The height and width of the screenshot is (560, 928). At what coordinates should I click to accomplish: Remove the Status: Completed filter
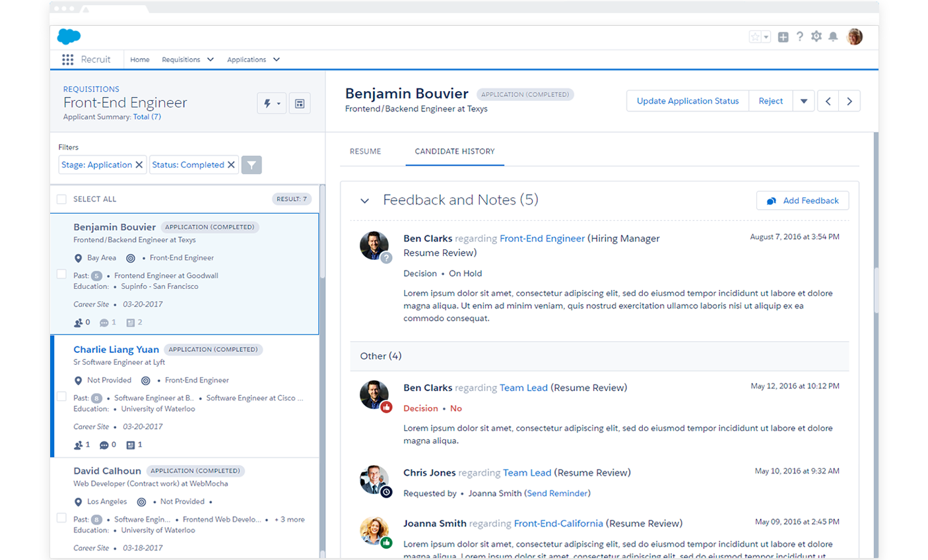point(231,165)
